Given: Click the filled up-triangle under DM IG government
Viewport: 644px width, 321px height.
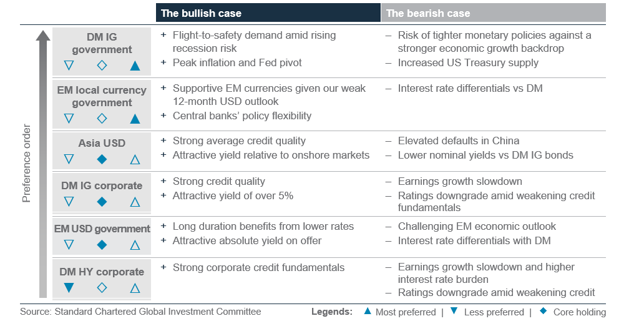Looking at the screenshot, I should click(x=135, y=66).
